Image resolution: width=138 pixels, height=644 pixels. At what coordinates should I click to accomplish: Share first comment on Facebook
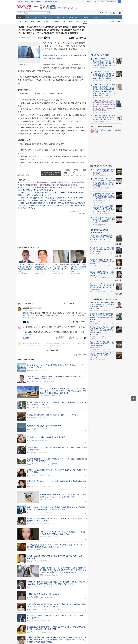pos(28,322)
